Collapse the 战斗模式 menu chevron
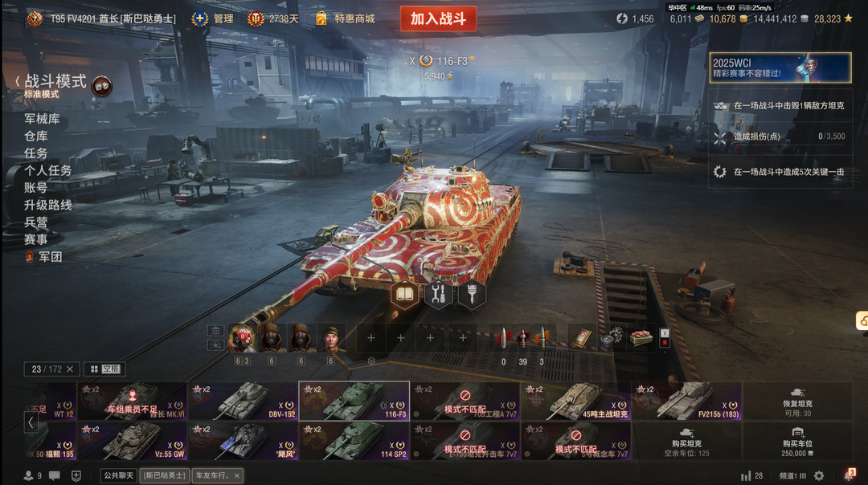The height and width of the screenshot is (485, 868). click(18, 82)
